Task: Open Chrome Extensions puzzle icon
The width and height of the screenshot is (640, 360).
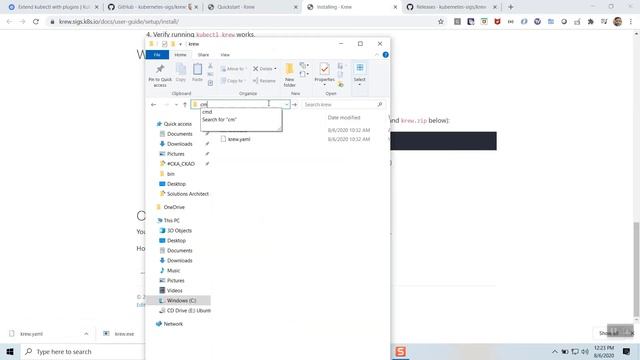Action: 591,22
